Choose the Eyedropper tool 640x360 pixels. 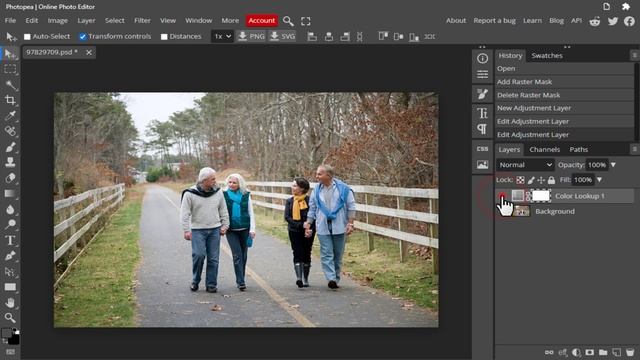click(x=10, y=116)
